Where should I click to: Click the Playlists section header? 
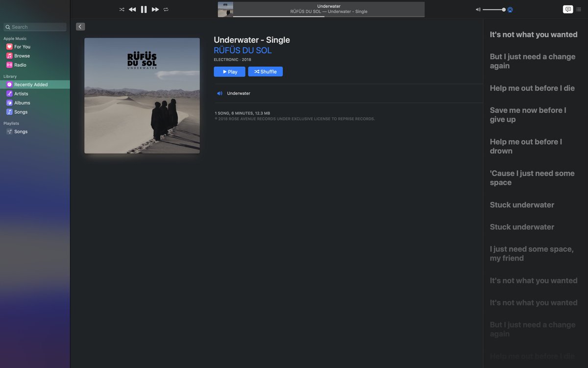11,124
